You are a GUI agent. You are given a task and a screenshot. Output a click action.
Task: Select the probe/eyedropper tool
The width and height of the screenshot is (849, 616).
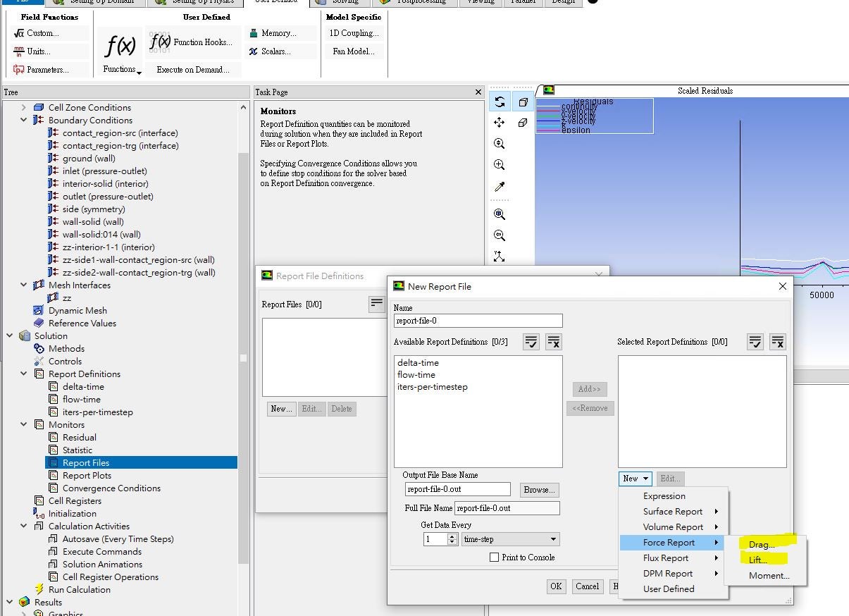[500, 186]
